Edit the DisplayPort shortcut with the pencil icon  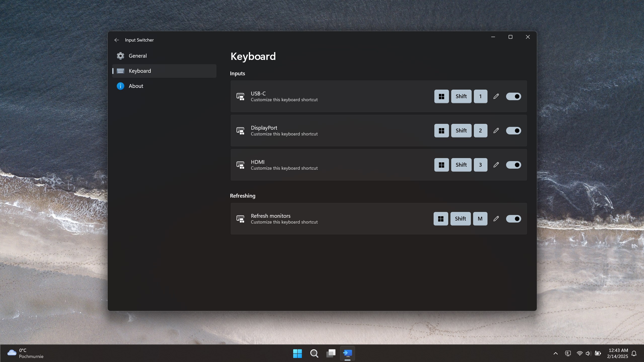coord(496,130)
